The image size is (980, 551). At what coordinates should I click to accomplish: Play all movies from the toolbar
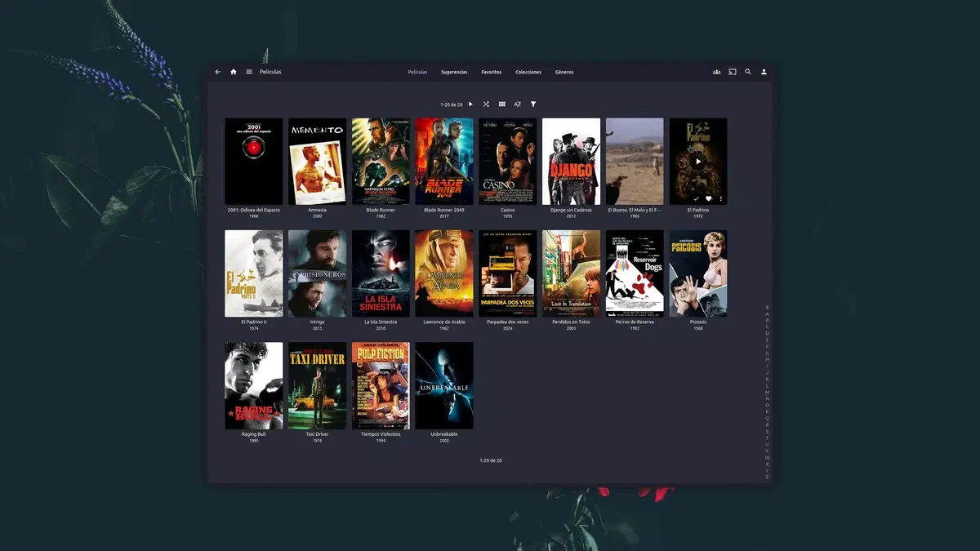tap(470, 104)
